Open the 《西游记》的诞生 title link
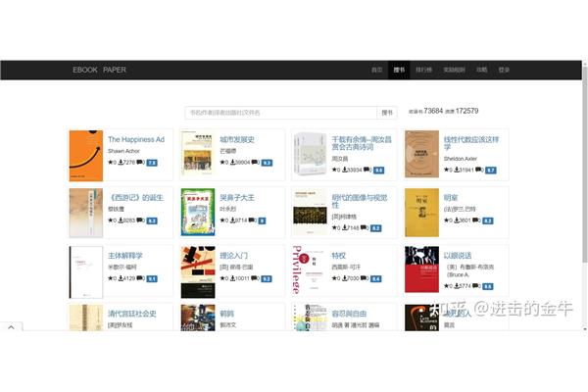This screenshot has height=392, width=588. tap(135, 198)
